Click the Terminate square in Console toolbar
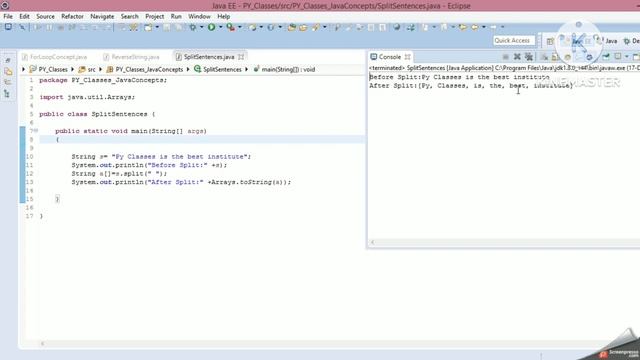 [x=505, y=57]
